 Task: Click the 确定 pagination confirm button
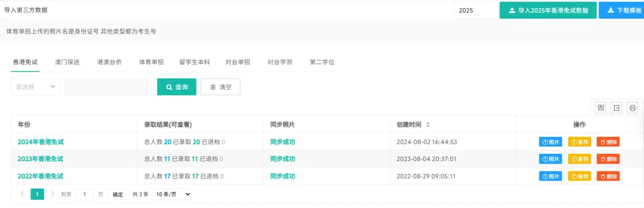coord(118,195)
